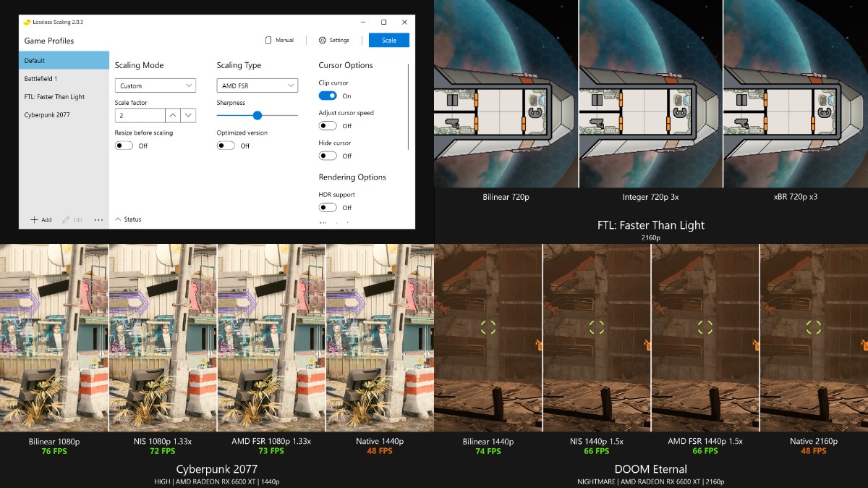This screenshot has width=868, height=488.
Task: Enable the Optimized version switch
Action: pyautogui.click(x=226, y=146)
